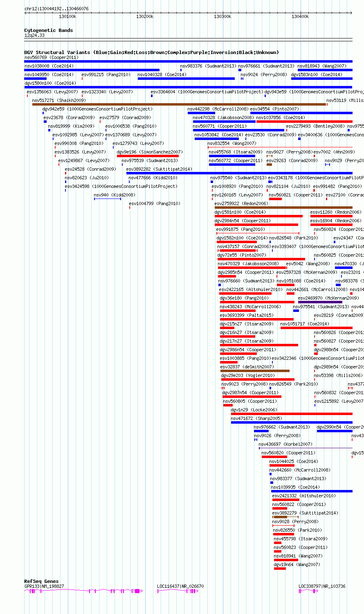364x614 pixels.
Task: Open variant nsv1051717 (Coe2014)
Action: [x=305, y=324]
